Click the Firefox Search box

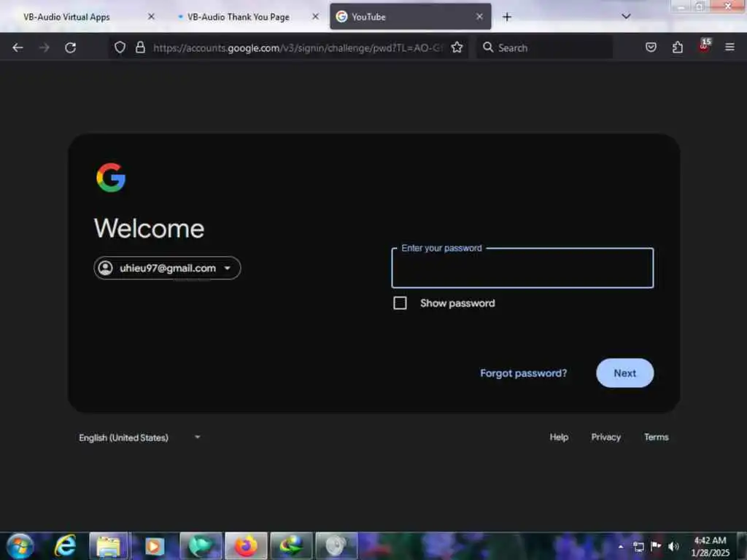tap(545, 47)
